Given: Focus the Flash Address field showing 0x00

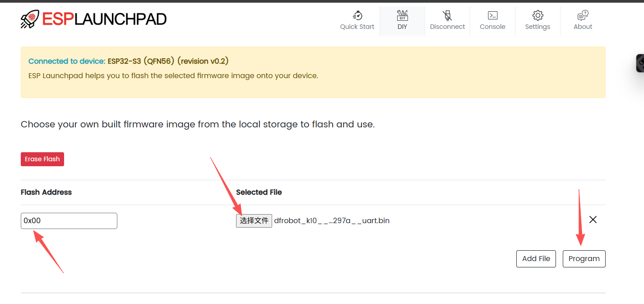Looking at the screenshot, I should pos(69,221).
